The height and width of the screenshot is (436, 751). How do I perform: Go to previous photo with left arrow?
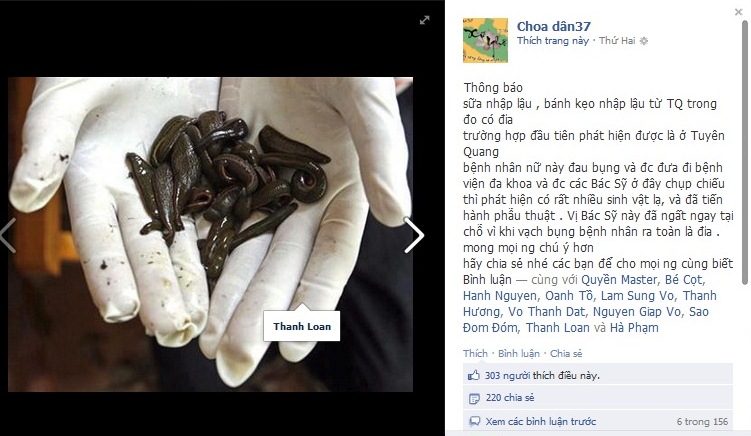[7, 235]
